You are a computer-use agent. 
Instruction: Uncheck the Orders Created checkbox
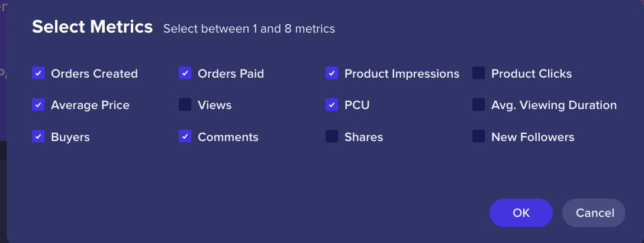click(38, 73)
